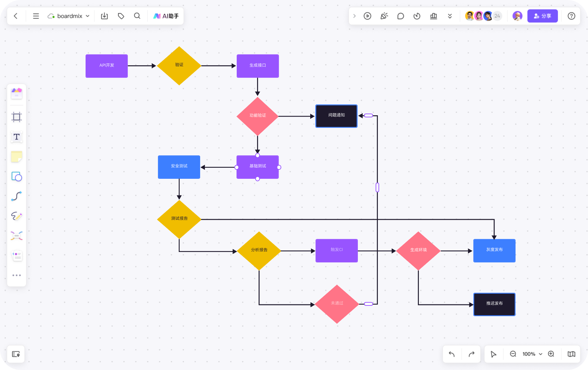Open the template library icon in sidebar
588x370 pixels.
(x=17, y=94)
